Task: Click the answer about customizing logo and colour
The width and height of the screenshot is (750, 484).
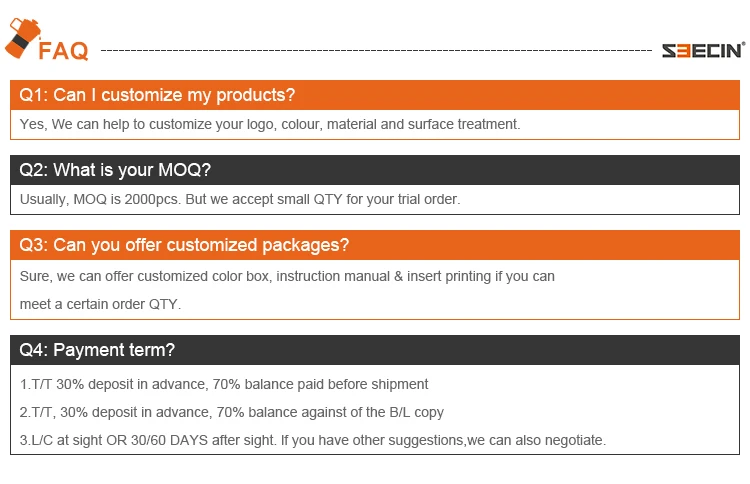Action: pos(270,124)
